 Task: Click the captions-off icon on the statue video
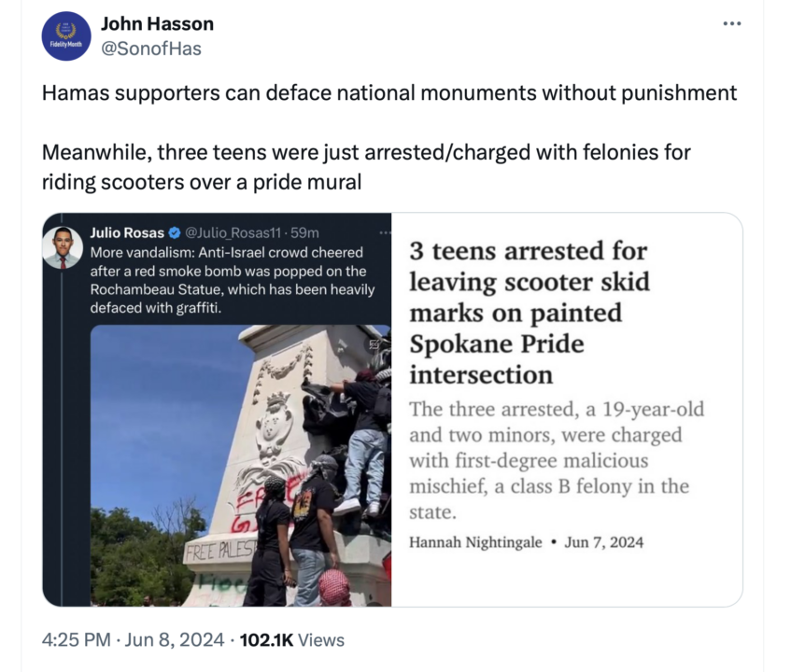click(x=374, y=344)
